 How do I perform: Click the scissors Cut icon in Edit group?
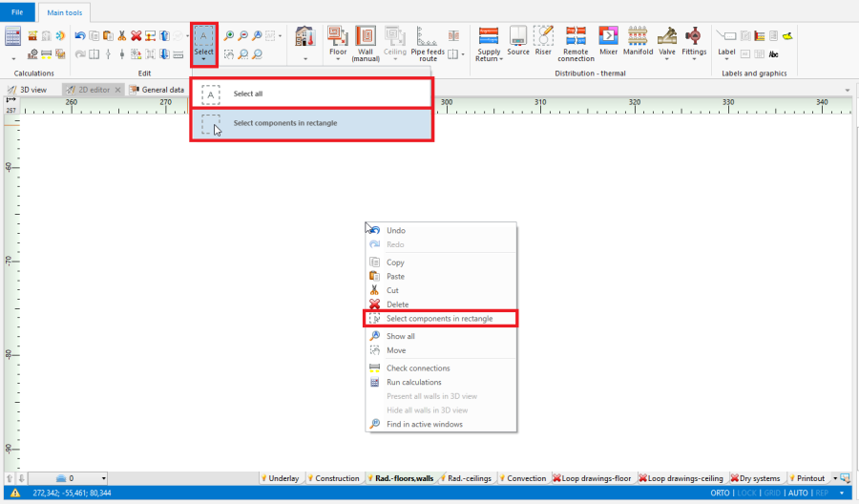pyautogui.click(x=122, y=35)
